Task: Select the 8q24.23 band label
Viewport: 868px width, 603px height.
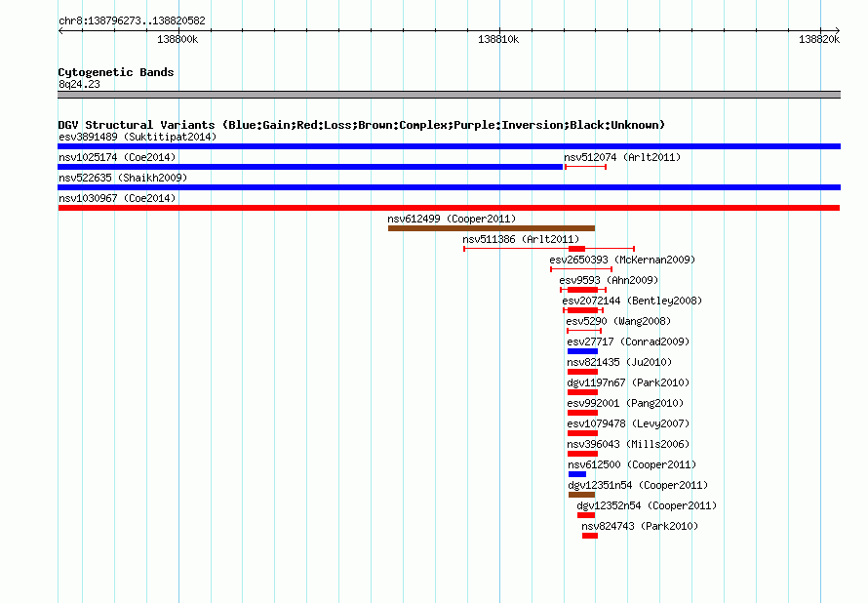Action: tap(79, 84)
